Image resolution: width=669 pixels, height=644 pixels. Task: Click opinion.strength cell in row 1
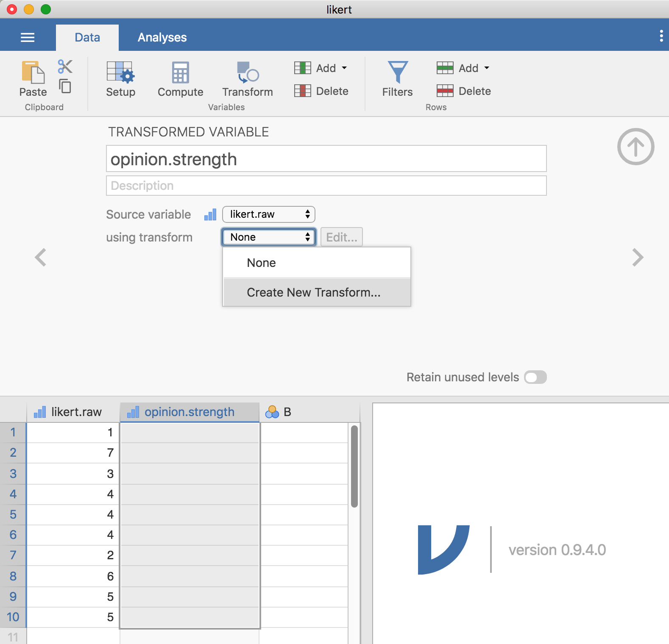(190, 433)
